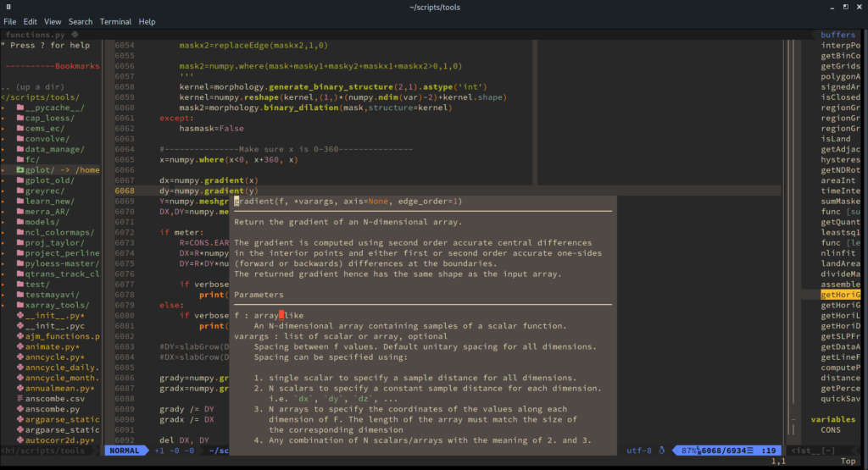The image size is (868, 470).
Task: Jump to the nlinfit tag
Action: (838, 253)
